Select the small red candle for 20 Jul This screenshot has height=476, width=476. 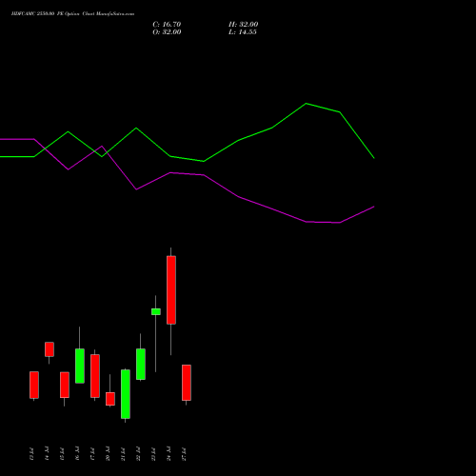[x=110, y=399]
